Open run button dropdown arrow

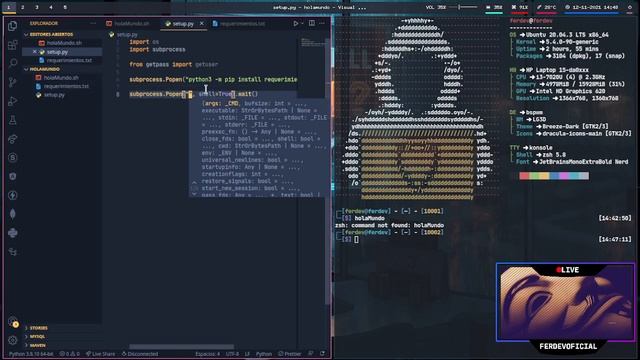tap(302, 24)
